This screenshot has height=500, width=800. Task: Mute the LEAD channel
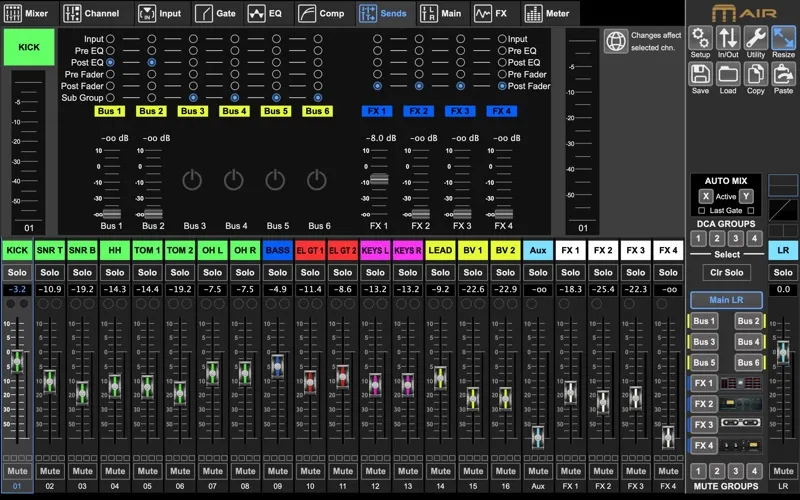coord(440,471)
